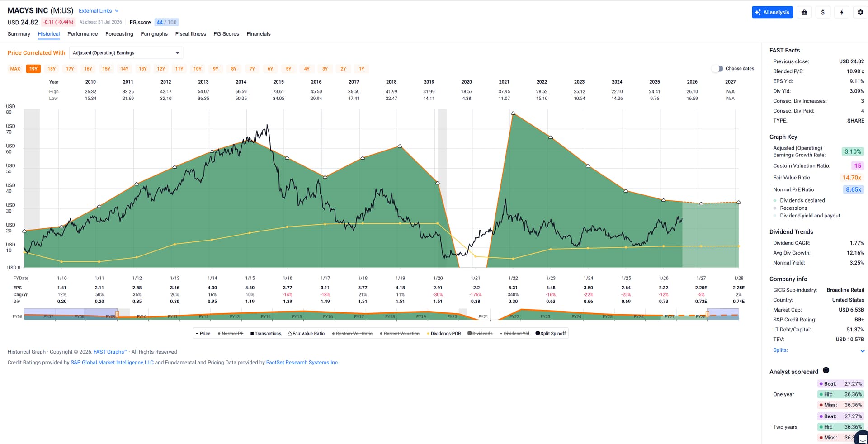Click the Market Cap USD 6.53B value
The image size is (868, 444).
[851, 310]
